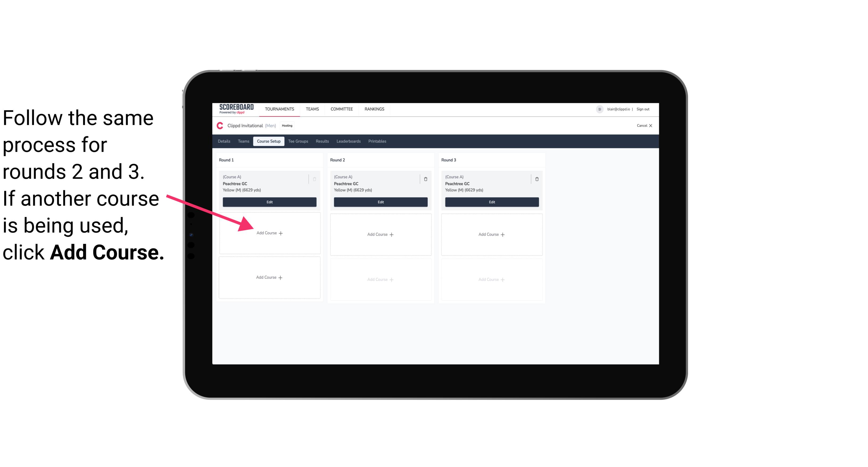Click Add Course for Round 2
The height and width of the screenshot is (467, 868).
point(380,234)
